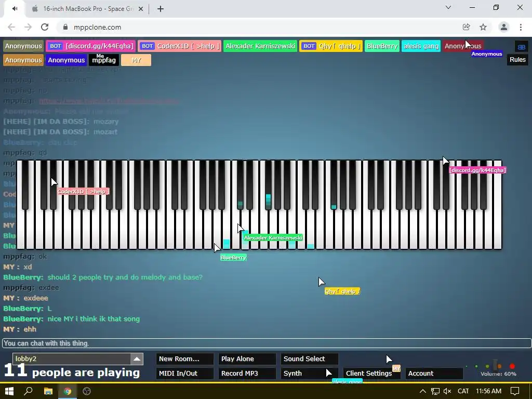Click the Qhy bot name tag

(x=331, y=46)
